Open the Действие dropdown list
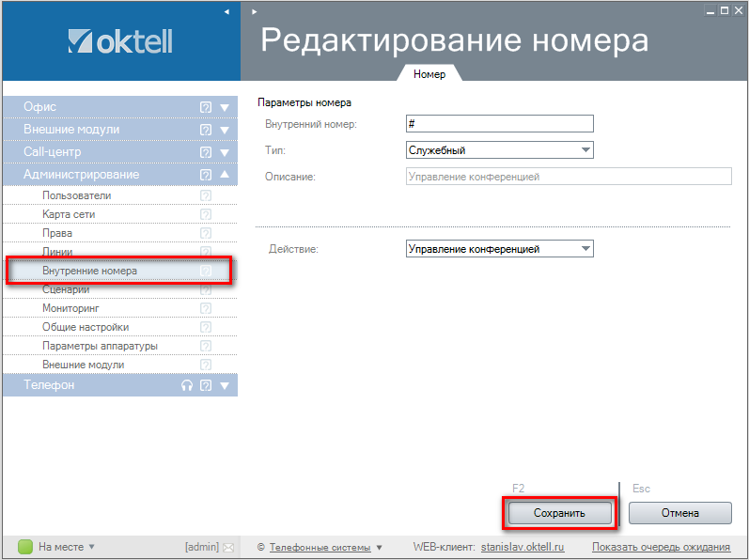 (x=585, y=249)
